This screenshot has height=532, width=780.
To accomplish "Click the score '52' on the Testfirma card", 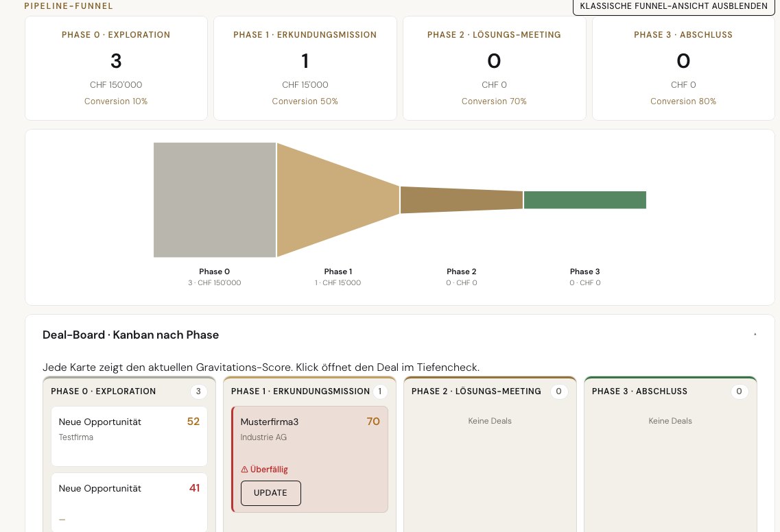I will [x=193, y=422].
